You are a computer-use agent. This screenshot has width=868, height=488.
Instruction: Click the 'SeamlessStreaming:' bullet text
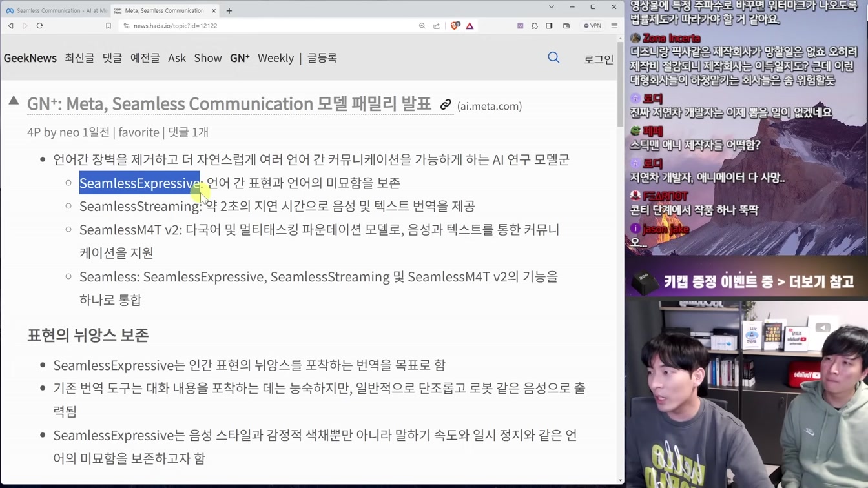pos(141,206)
